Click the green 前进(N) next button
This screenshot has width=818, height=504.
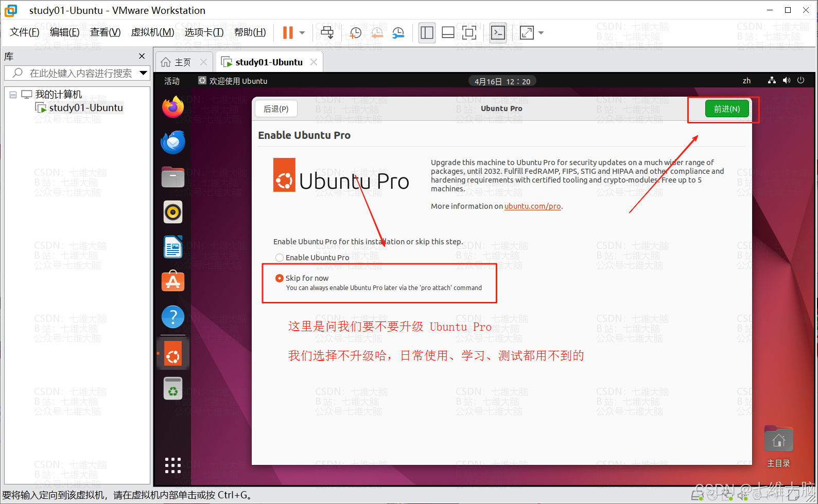(727, 109)
